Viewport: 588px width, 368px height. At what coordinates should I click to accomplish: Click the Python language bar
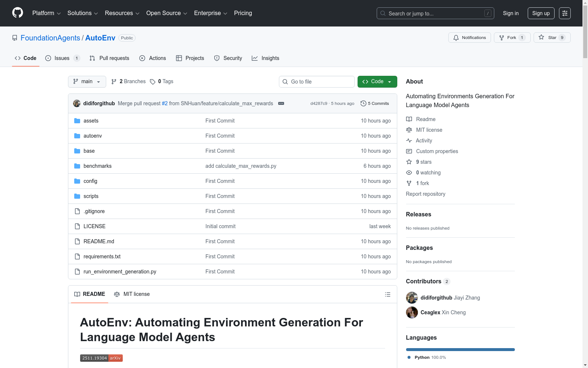pyautogui.click(x=460, y=350)
